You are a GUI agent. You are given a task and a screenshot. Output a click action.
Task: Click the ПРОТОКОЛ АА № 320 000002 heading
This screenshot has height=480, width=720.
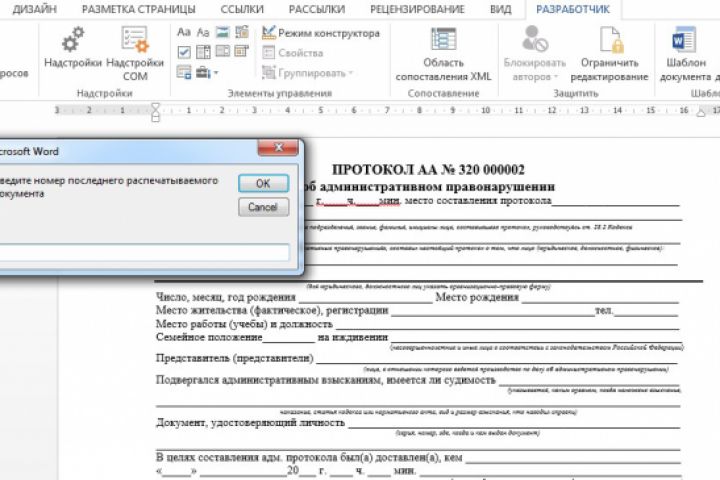coord(428,169)
